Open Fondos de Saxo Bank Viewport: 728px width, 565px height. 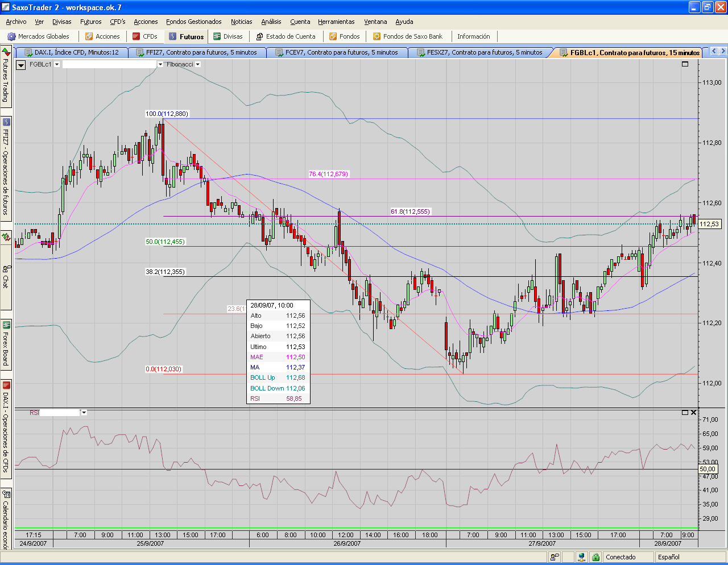pyautogui.click(x=407, y=36)
